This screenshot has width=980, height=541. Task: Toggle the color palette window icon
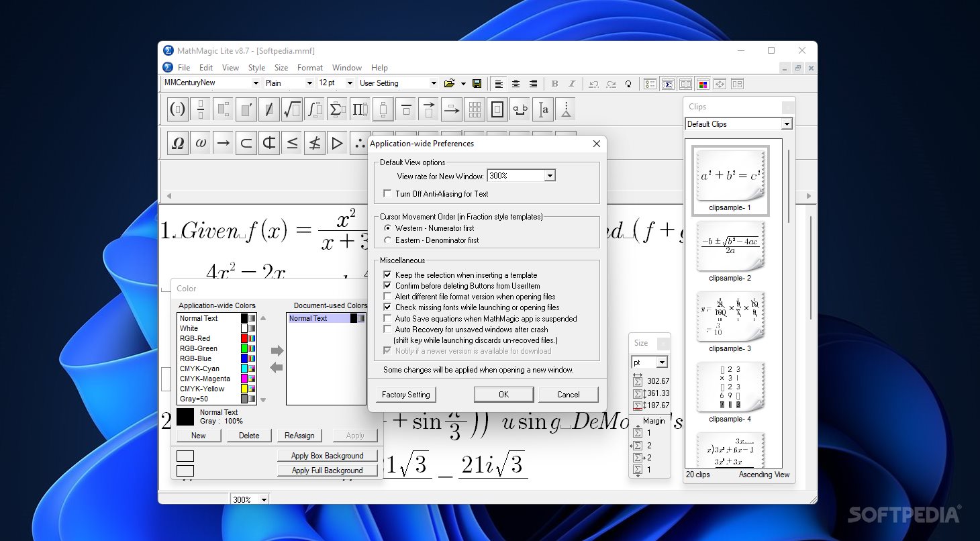703,84
